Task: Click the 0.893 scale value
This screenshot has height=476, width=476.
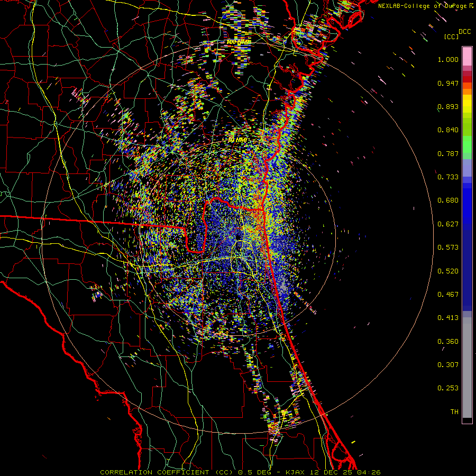Action: tap(448, 106)
